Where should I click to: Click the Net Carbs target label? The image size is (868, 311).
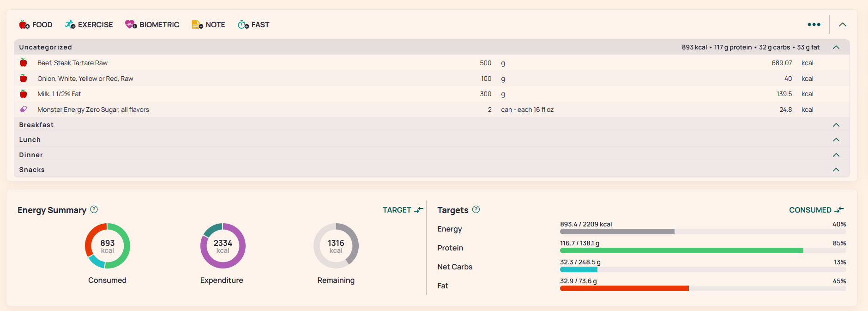pyautogui.click(x=455, y=267)
